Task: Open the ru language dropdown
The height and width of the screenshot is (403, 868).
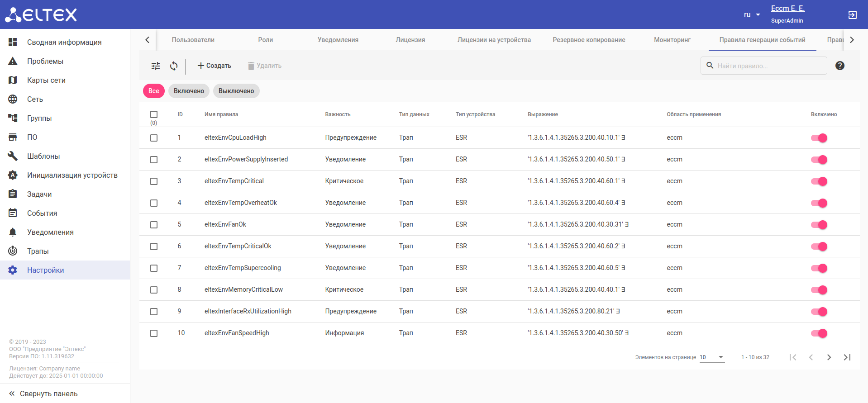Action: [x=752, y=15]
